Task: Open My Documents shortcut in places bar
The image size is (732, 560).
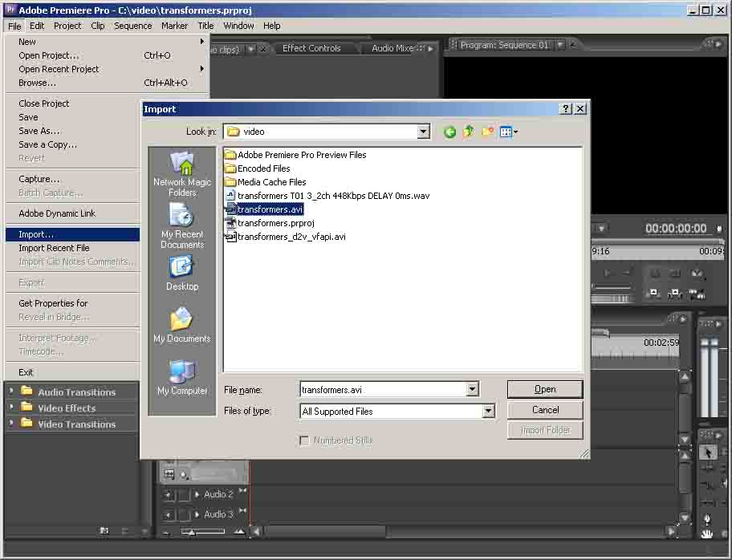Action: point(182,326)
